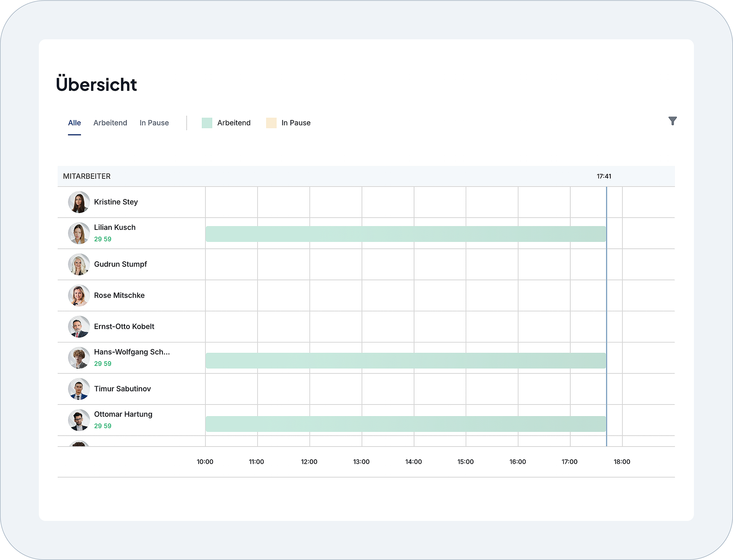Open employee Hans-Wolfgang Sch... name
733x560 pixels.
(132, 352)
